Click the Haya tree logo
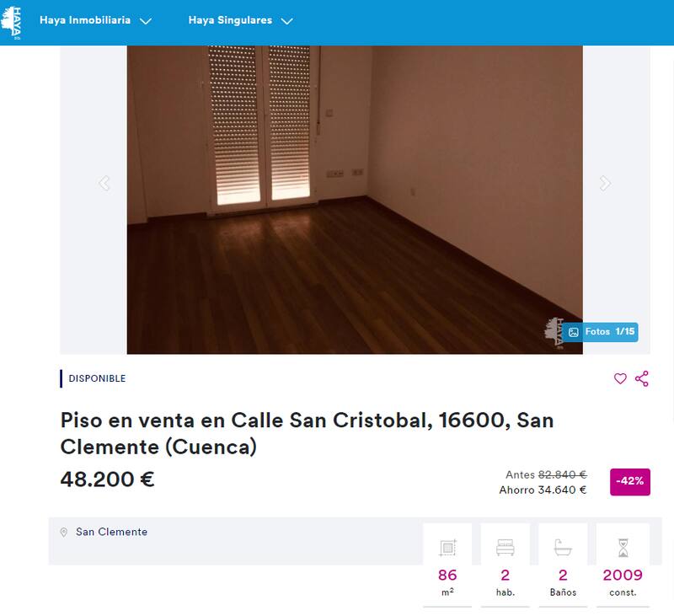The image size is (674, 616). pos(11,23)
